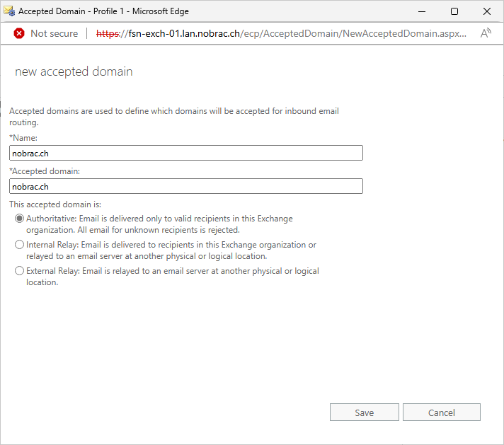Choose the Internal Relay option
504x445 pixels.
coord(20,245)
